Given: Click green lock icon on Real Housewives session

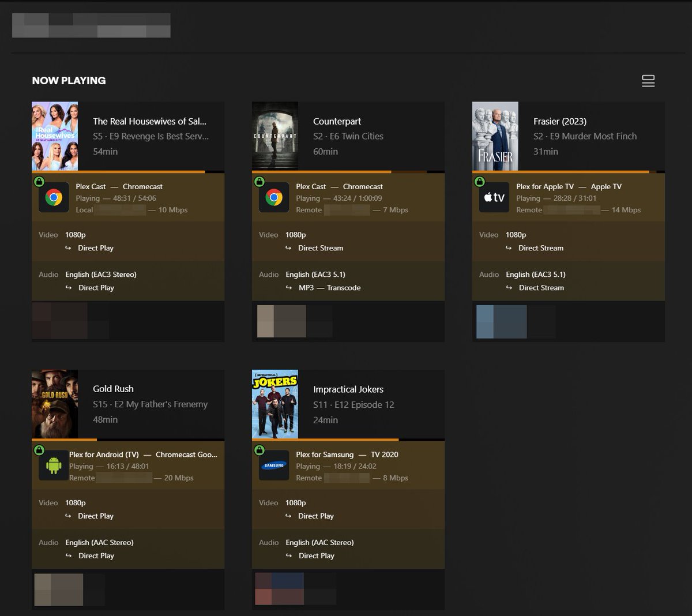Looking at the screenshot, I should [x=39, y=182].
